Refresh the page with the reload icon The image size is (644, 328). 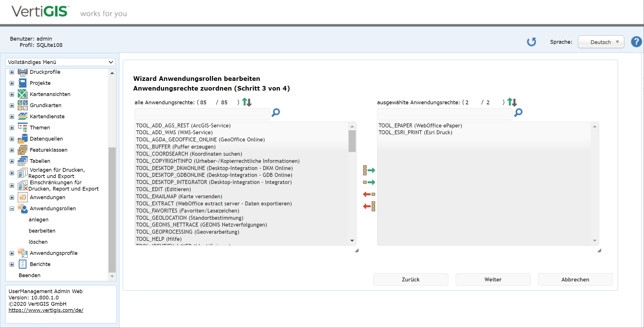click(531, 42)
